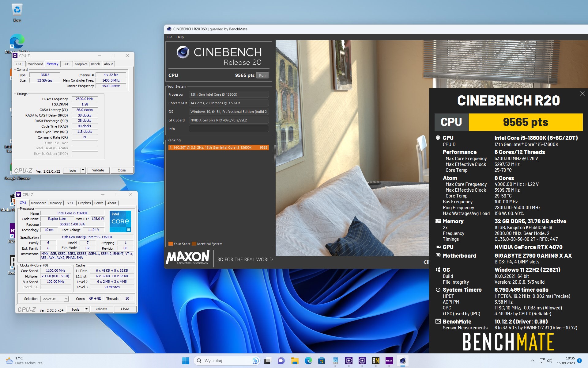
Task: Click the Windows Start button
Action: coord(186,361)
